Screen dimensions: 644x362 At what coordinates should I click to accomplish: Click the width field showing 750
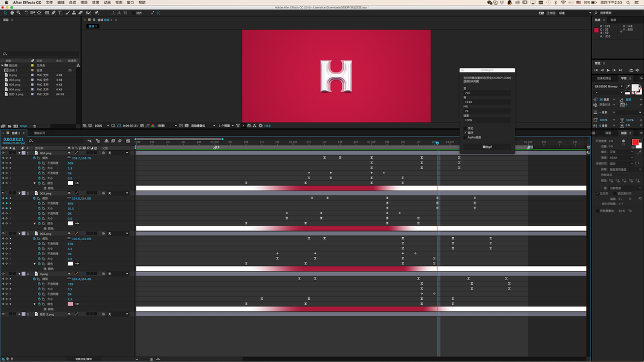pos(487,93)
